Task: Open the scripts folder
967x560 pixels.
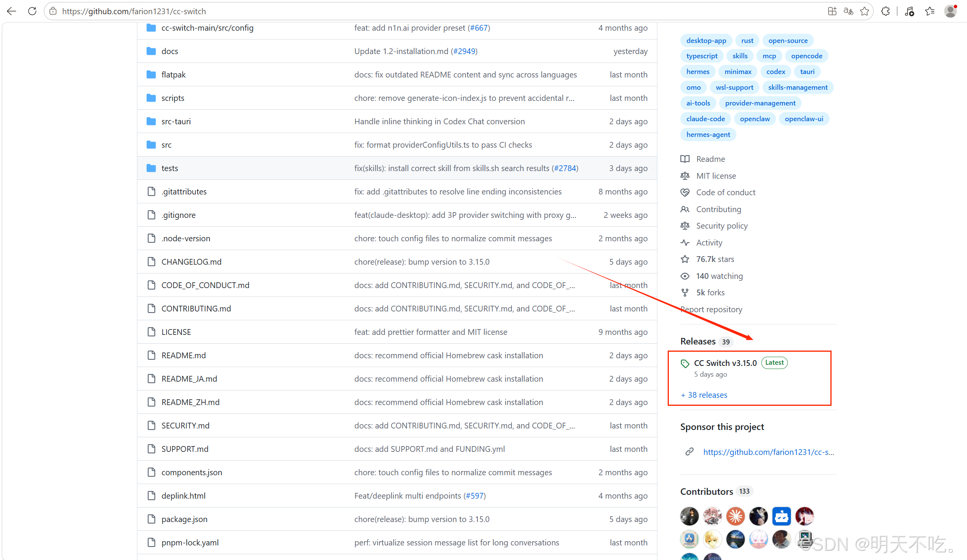Action: [173, 98]
